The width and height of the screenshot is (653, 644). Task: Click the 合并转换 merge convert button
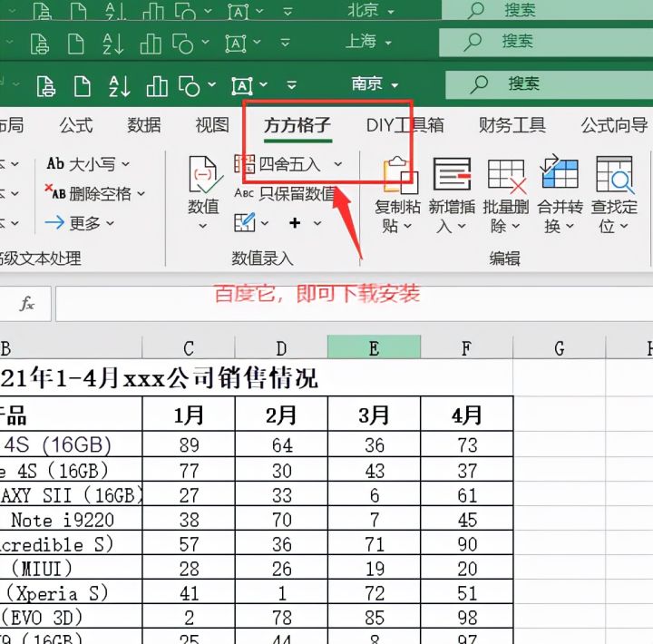tap(560, 194)
